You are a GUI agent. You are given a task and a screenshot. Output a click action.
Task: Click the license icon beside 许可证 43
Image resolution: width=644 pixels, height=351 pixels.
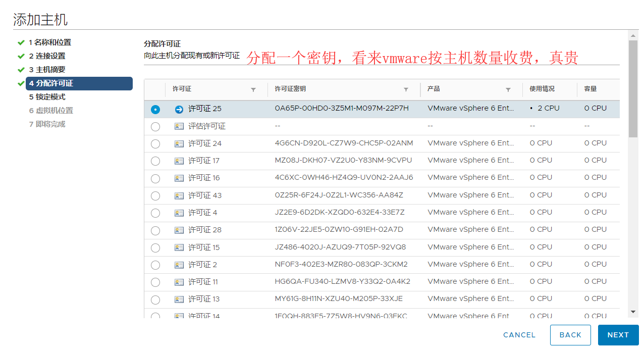(179, 196)
